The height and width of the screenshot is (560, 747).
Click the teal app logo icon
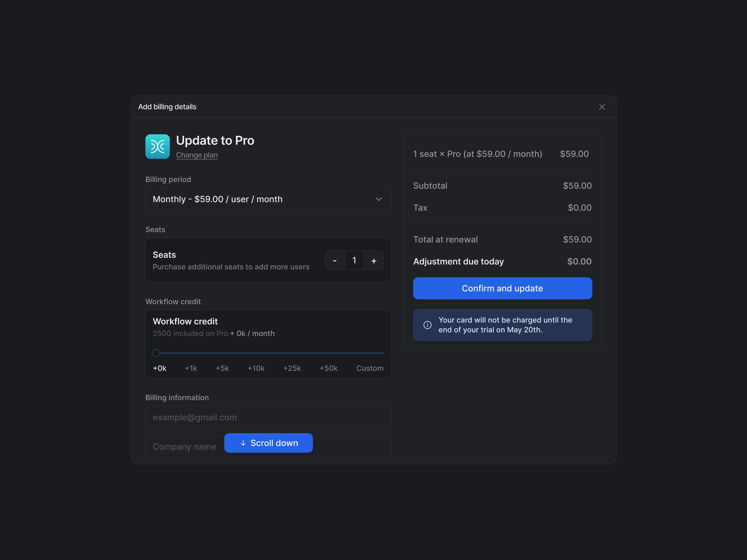click(157, 147)
